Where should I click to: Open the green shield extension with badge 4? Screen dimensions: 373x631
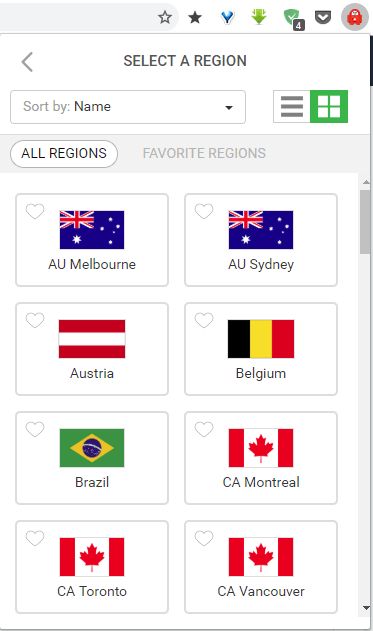coord(292,19)
